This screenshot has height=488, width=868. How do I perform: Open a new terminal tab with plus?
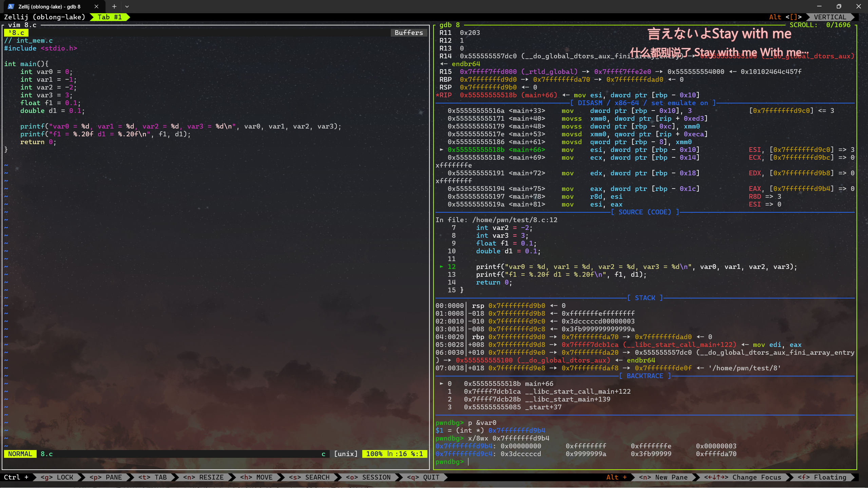[x=114, y=6]
